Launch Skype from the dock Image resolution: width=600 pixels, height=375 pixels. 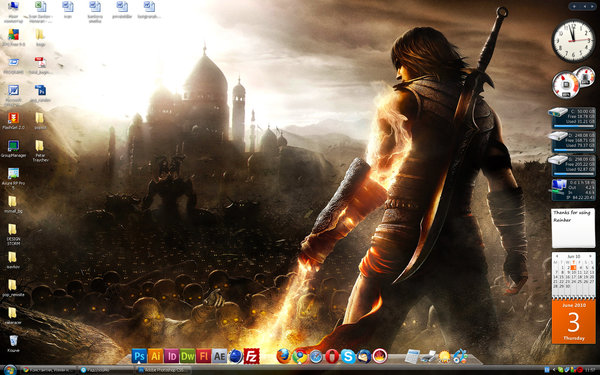(x=348, y=356)
